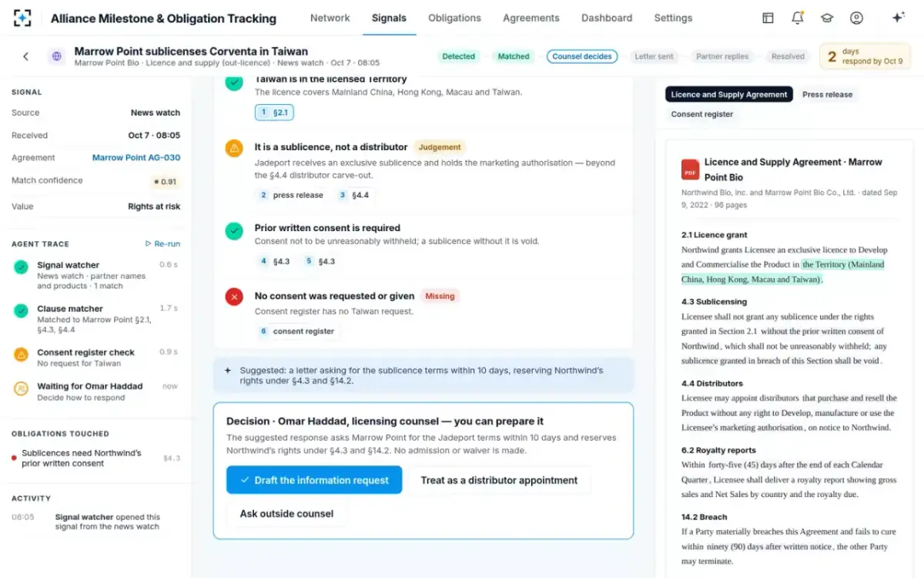Click the 4.4 Distributors heading
This screenshot has height=578, width=924.
[711, 383]
